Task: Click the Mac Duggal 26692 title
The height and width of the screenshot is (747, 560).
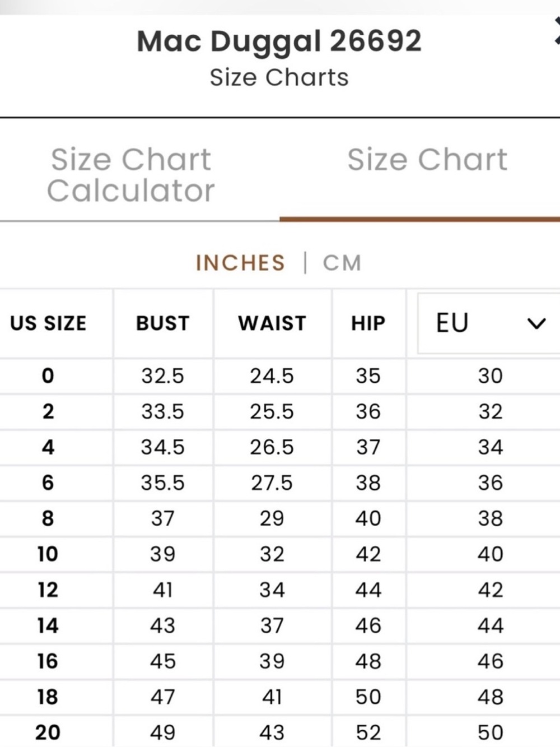Action: [279, 41]
